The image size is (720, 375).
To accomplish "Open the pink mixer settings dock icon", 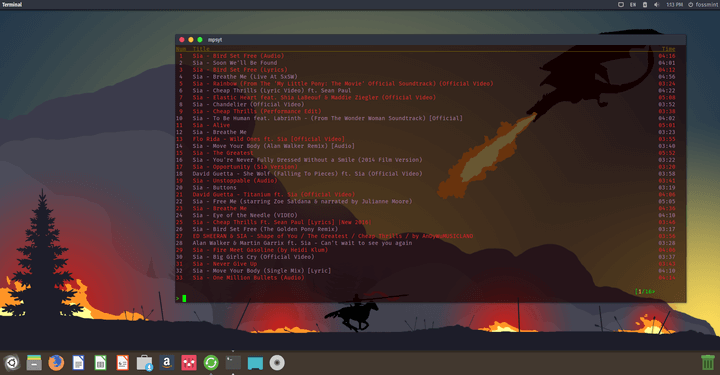I will click(x=189, y=363).
